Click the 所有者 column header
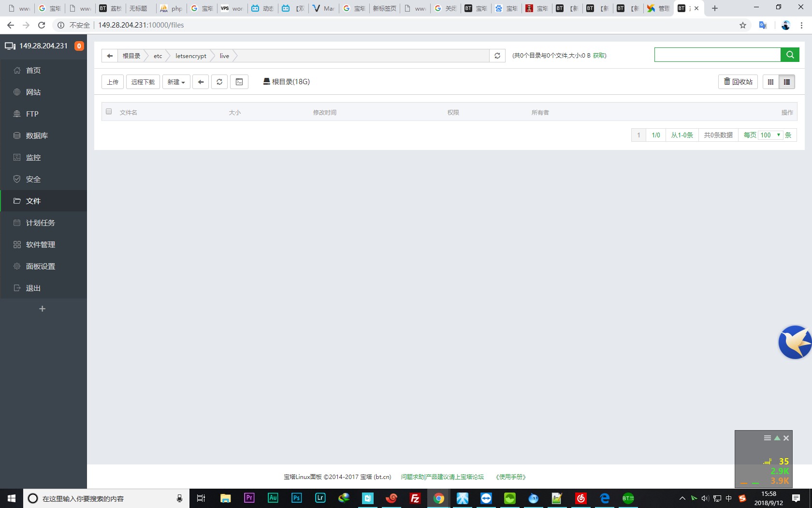 [x=540, y=112]
